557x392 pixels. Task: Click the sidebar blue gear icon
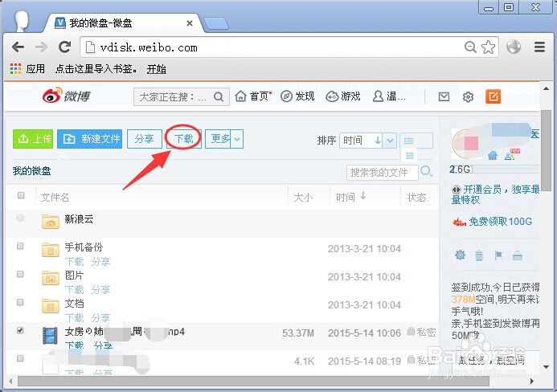click(x=460, y=255)
